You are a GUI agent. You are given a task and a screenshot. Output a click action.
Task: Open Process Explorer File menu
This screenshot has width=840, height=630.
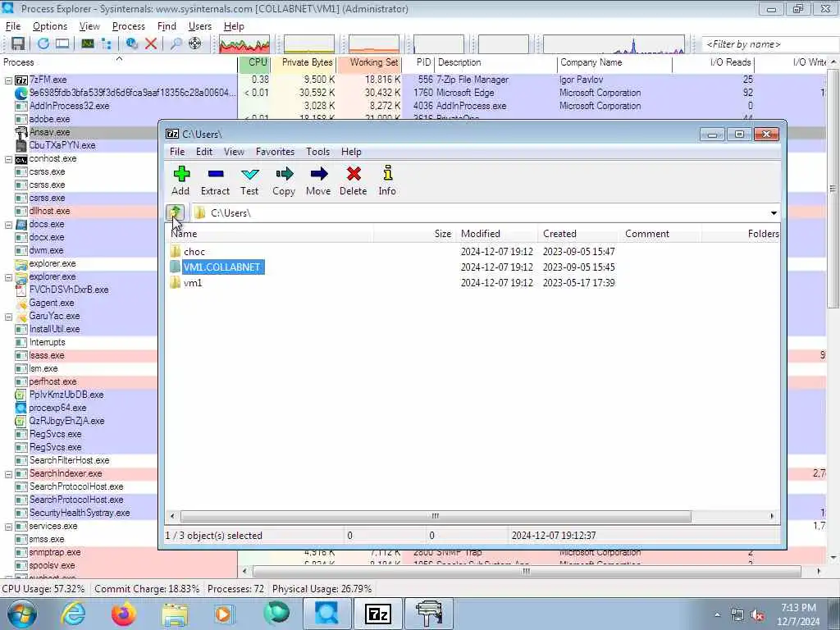tap(13, 26)
